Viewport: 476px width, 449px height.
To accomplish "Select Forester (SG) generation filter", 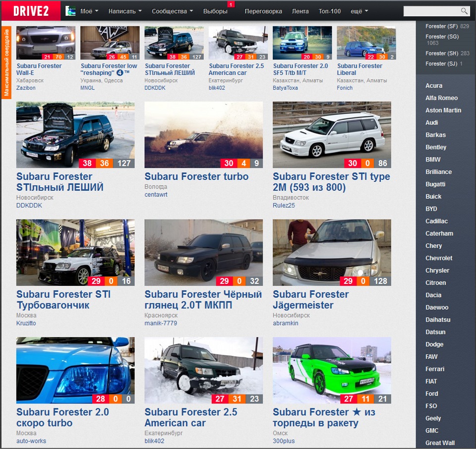I will point(442,36).
